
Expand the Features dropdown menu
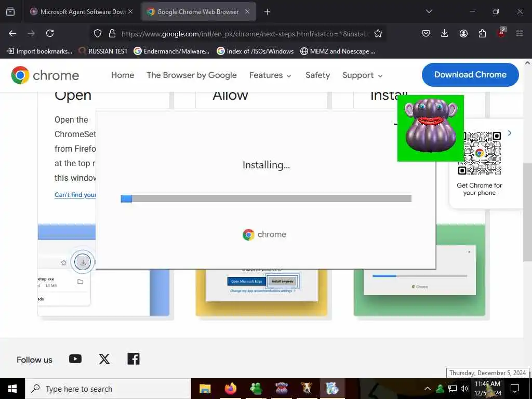pos(270,75)
